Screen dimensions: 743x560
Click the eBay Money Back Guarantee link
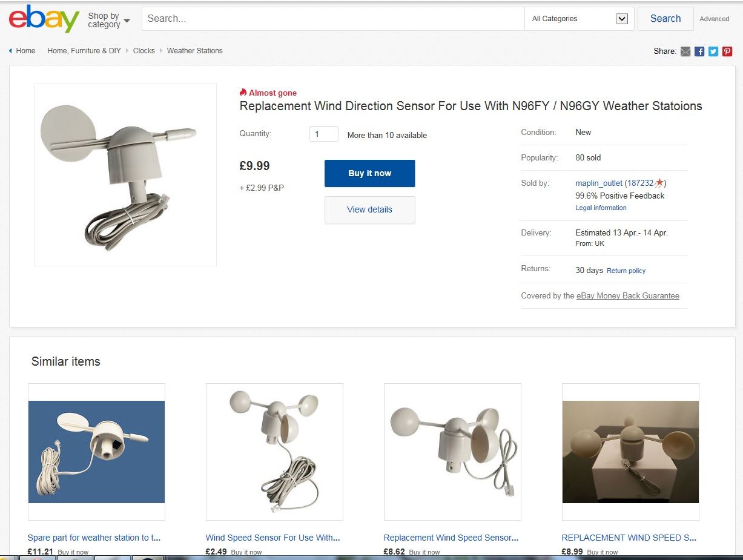[x=628, y=296]
